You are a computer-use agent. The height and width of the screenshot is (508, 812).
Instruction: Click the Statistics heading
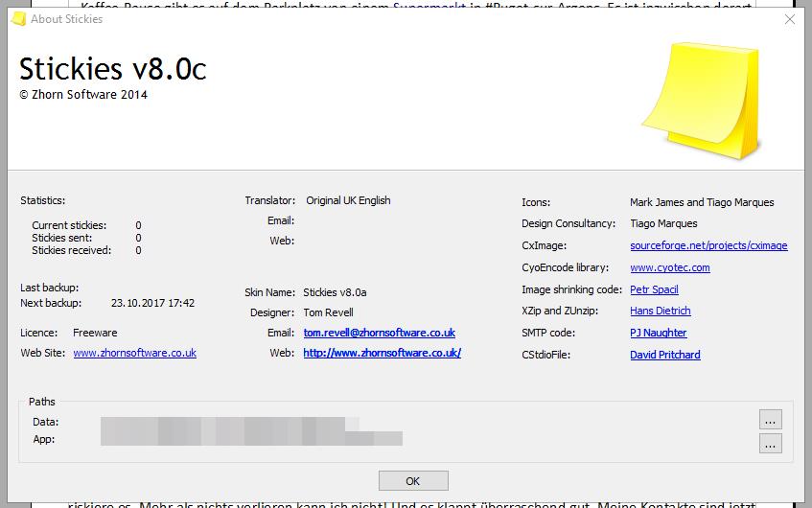[x=42, y=200]
